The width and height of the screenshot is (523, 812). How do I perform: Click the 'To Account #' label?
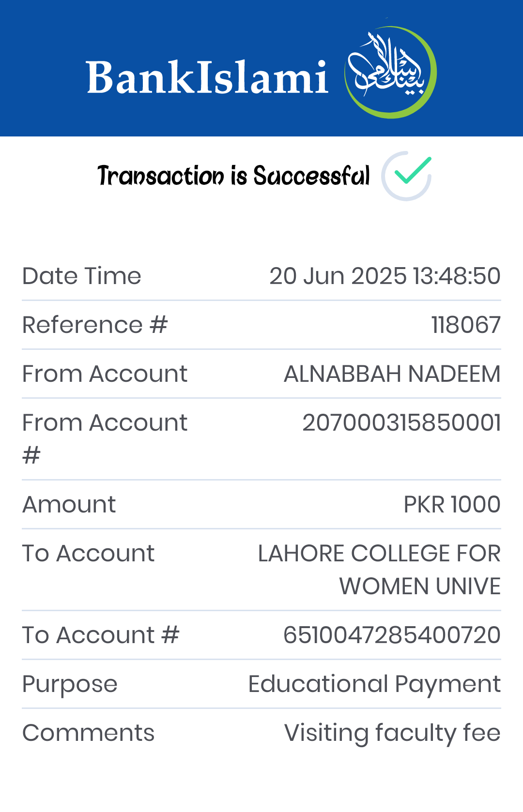coord(101,635)
